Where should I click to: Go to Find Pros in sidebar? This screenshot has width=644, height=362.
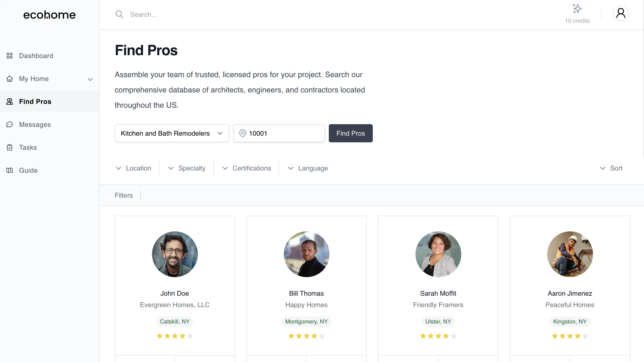(35, 102)
